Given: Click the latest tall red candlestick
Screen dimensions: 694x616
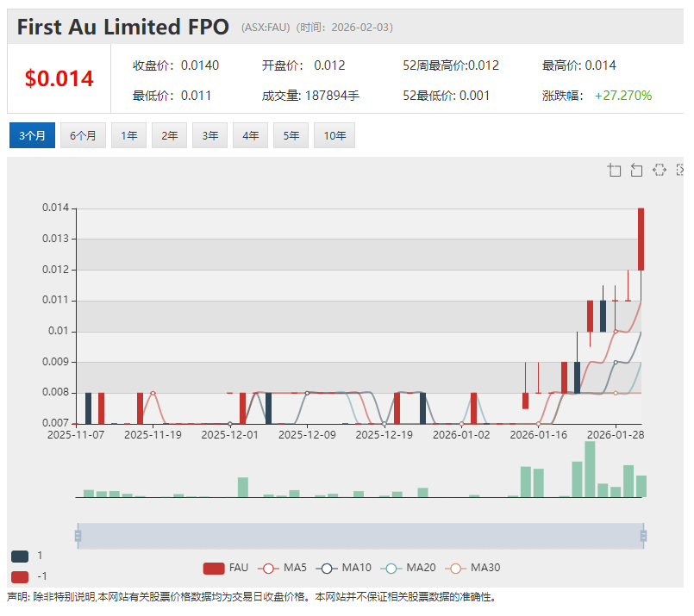Looking at the screenshot, I should click(x=641, y=239).
